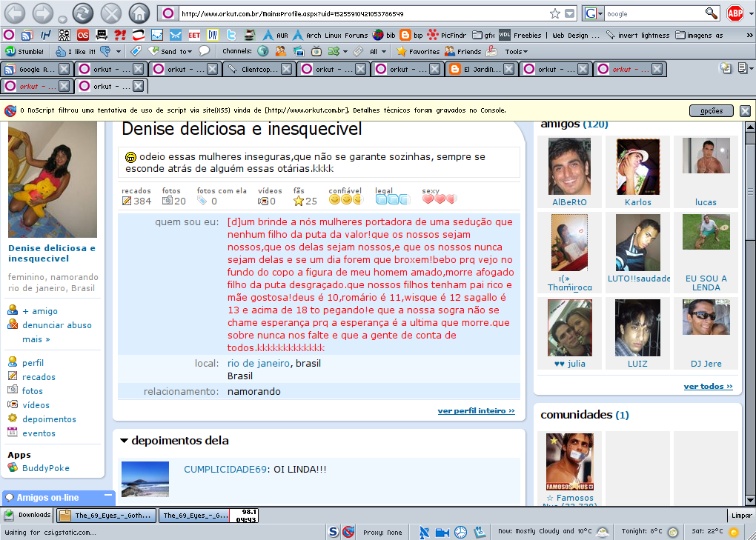The width and height of the screenshot is (756, 540).
Task: Go to the Home page button
Action: coord(139,13)
